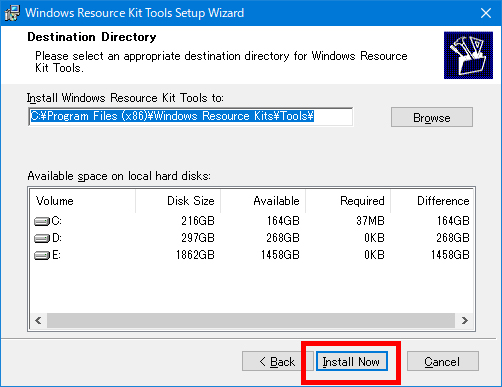Click the setup wizard title bar icon
The width and height of the screenshot is (502, 387).
click(x=12, y=13)
